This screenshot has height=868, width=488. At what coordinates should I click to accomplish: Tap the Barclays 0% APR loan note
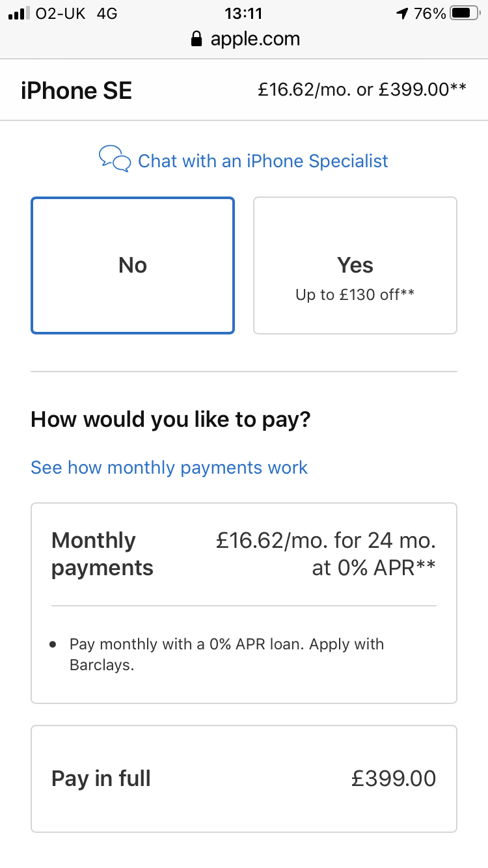click(x=226, y=655)
